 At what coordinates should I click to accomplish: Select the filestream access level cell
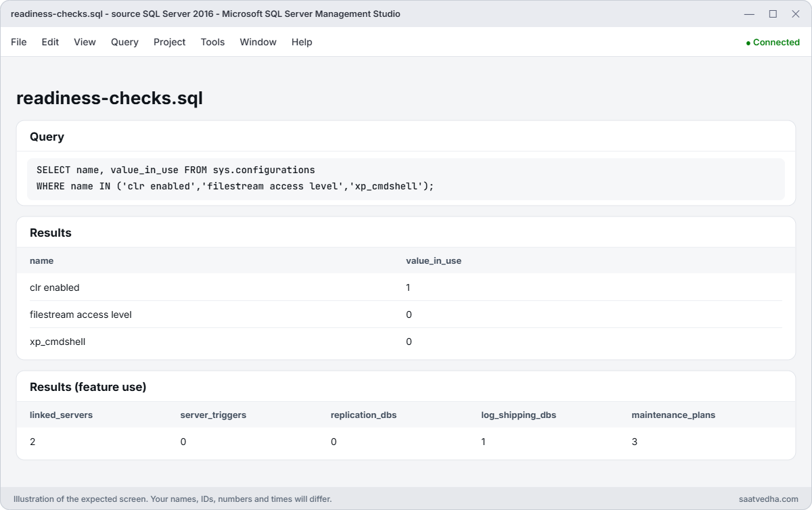click(81, 315)
